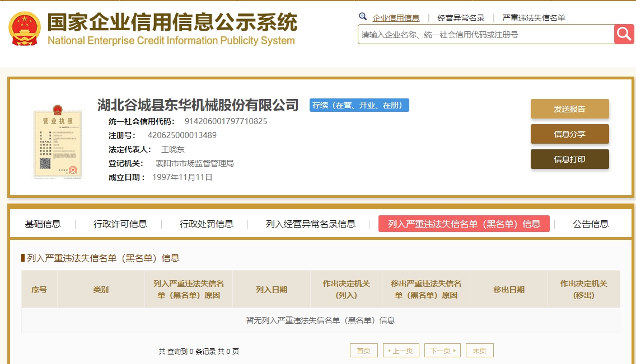Click the credit code 914206001797710825
Screen dimensions: 636x364
point(226,121)
